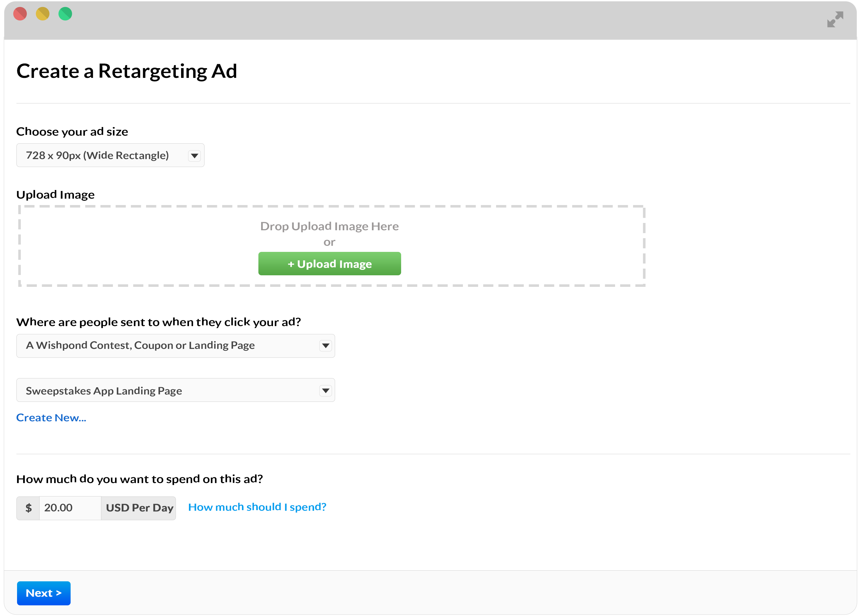
Task: Click the ad click destination question label
Action: 159,322
